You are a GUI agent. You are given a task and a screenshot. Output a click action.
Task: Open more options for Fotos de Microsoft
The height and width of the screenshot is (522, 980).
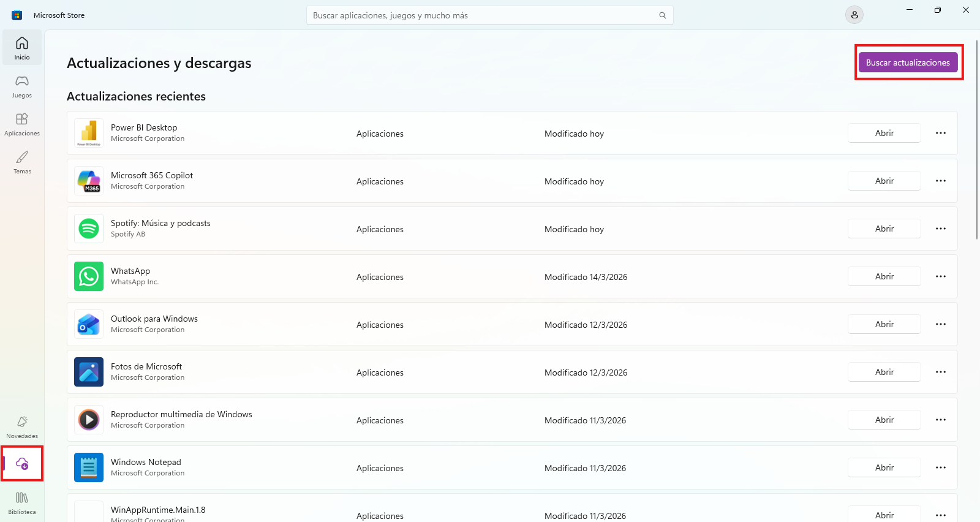[941, 372]
